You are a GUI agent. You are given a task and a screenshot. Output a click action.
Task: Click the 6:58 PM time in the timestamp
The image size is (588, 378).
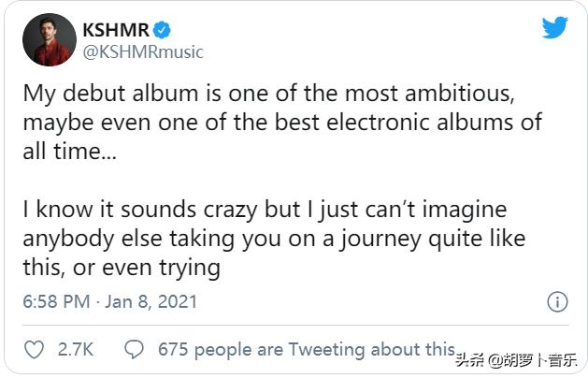pos(58,302)
